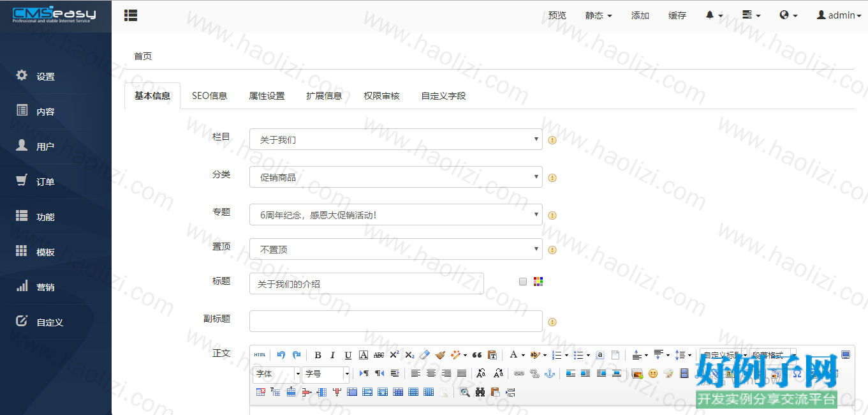Insert video film strip icon

point(684,373)
